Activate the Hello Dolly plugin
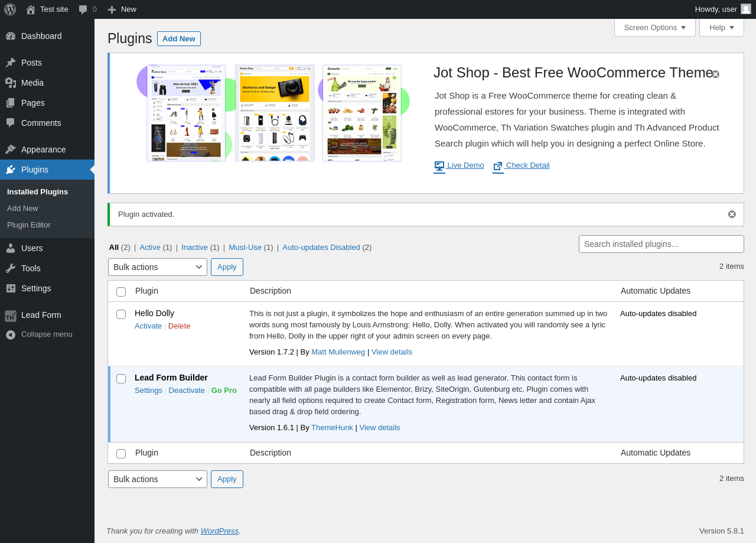Image resolution: width=756 pixels, height=543 pixels. click(148, 326)
